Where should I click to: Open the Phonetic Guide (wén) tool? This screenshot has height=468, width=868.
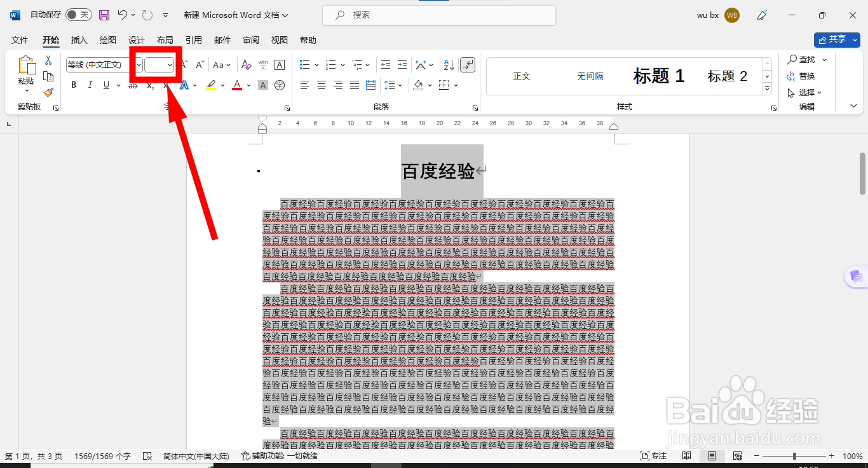pos(263,65)
